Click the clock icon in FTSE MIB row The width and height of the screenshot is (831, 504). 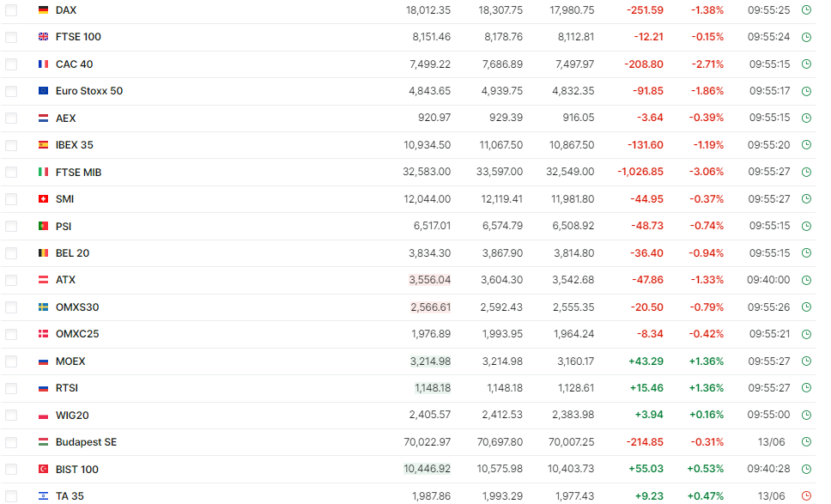coord(806,173)
